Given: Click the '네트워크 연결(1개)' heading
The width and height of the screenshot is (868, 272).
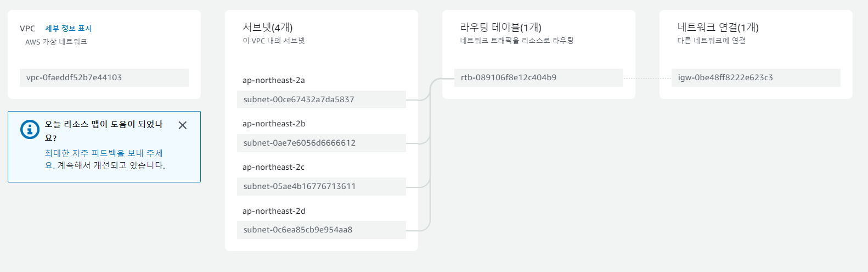Looking at the screenshot, I should point(718,27).
